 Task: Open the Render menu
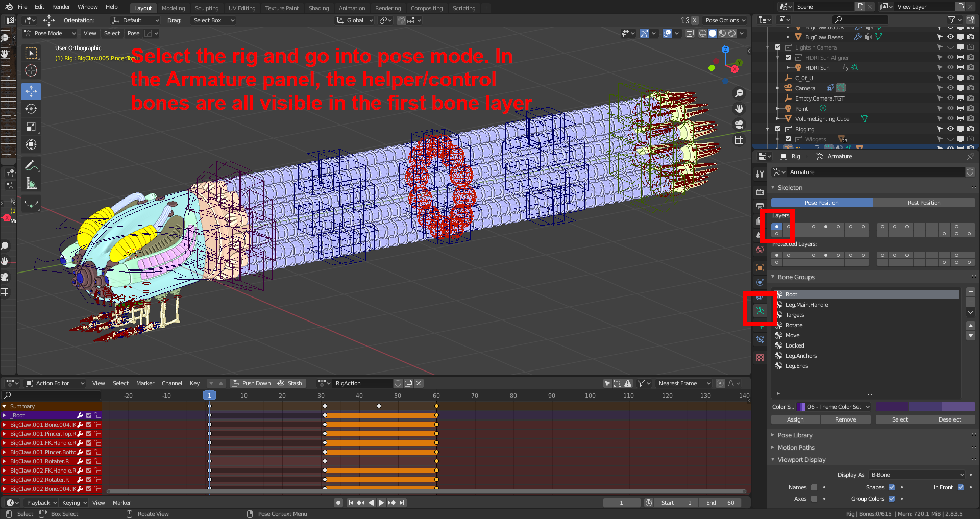(x=61, y=7)
